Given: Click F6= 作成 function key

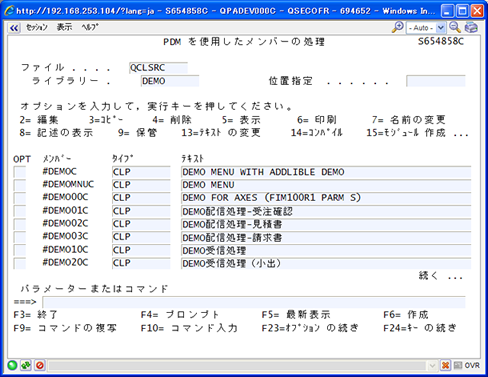Looking at the screenshot, I should coord(406,314).
